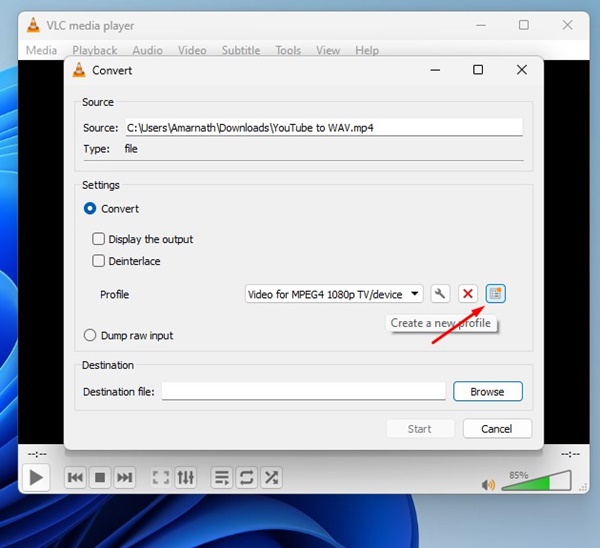
Task: Close the Convert dialog window
Action: 522,70
